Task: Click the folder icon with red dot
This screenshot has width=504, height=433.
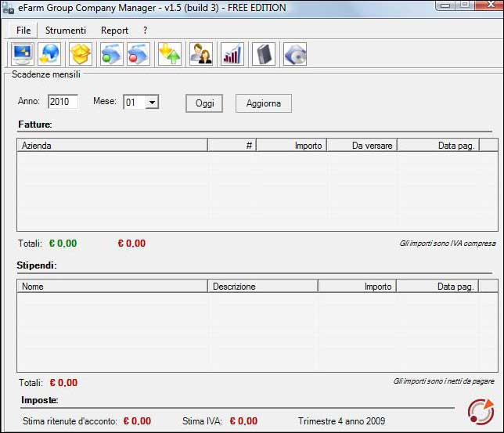Action: [138, 54]
